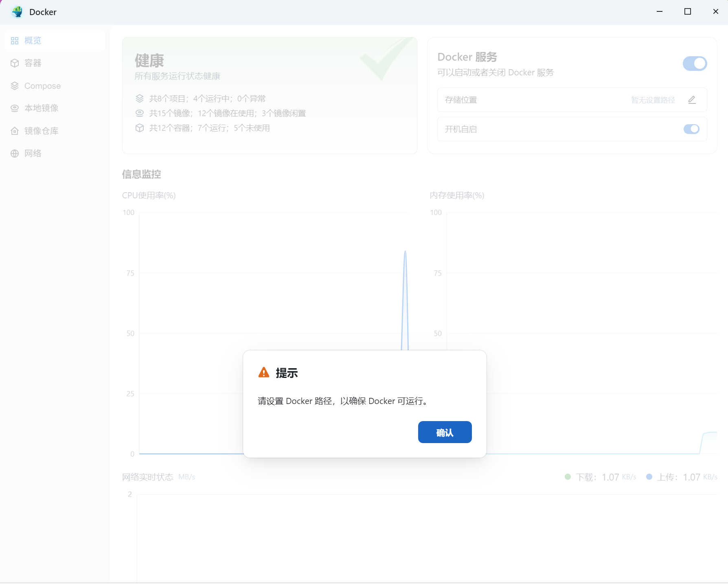Open the Compose page
The image size is (728, 584).
tap(55, 86)
